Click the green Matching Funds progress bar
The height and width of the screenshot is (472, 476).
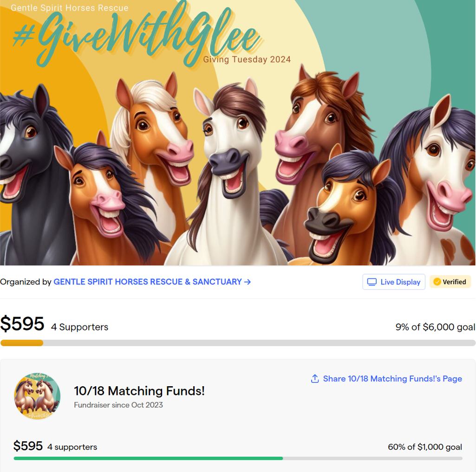(x=148, y=458)
